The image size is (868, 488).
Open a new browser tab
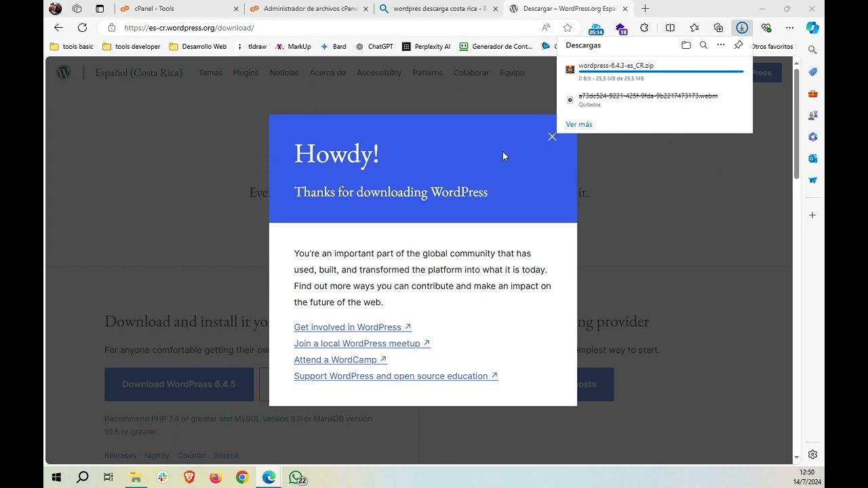click(x=645, y=9)
